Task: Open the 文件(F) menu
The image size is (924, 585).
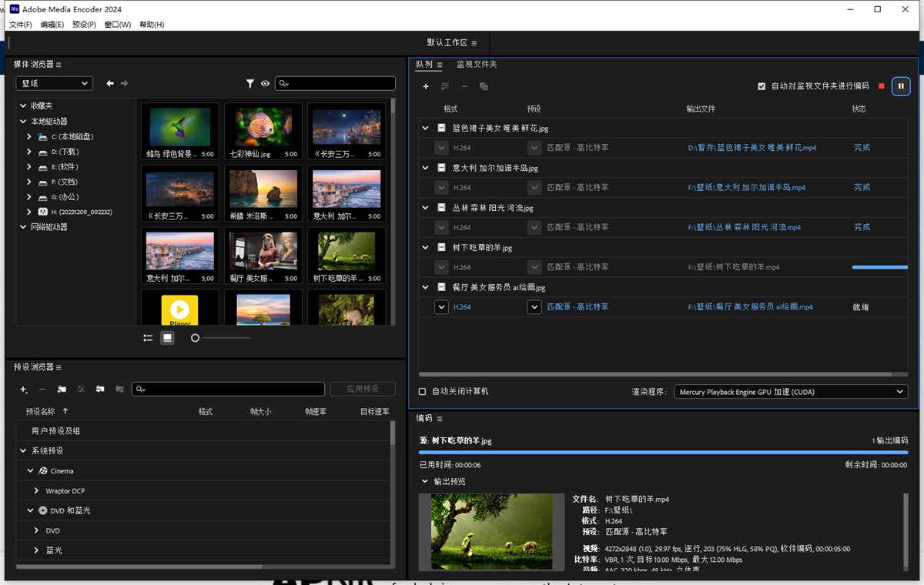Action: click(x=21, y=25)
